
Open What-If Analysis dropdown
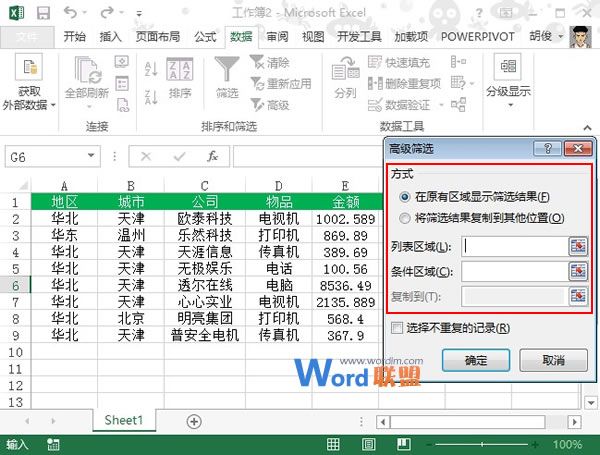[x=472, y=83]
